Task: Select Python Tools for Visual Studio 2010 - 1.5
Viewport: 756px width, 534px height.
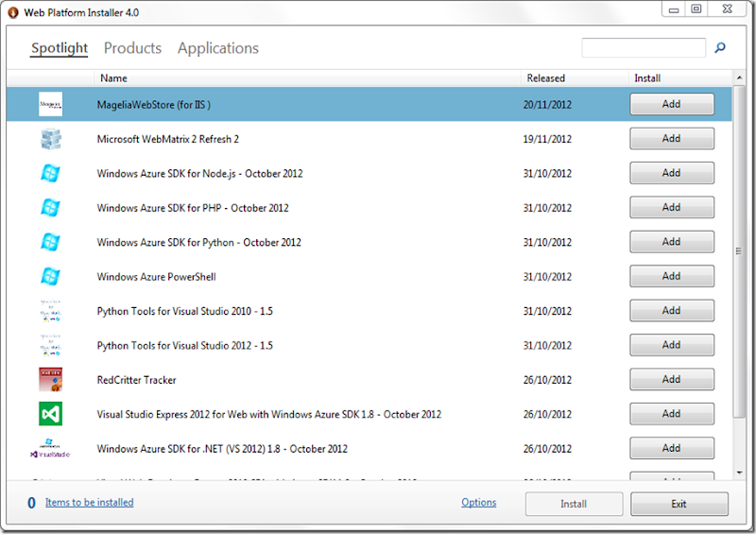Action: coord(184,312)
